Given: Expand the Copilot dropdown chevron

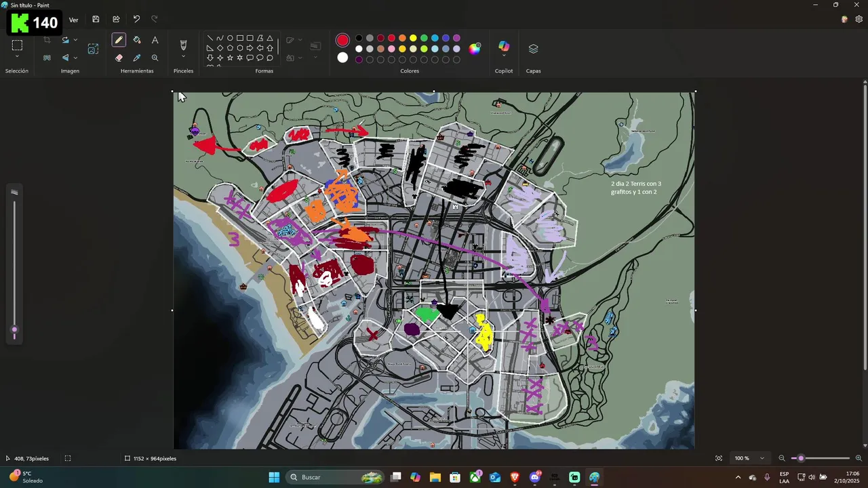Looking at the screenshot, I should pos(504,56).
